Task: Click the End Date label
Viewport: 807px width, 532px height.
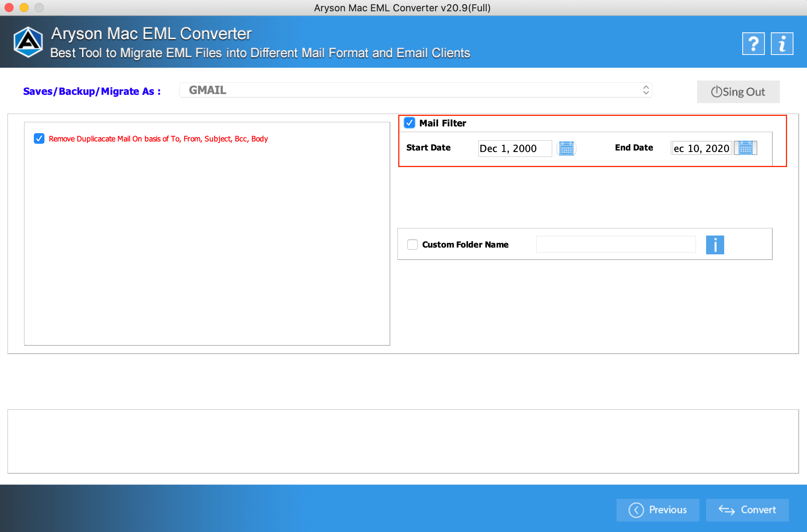Action: coord(634,147)
